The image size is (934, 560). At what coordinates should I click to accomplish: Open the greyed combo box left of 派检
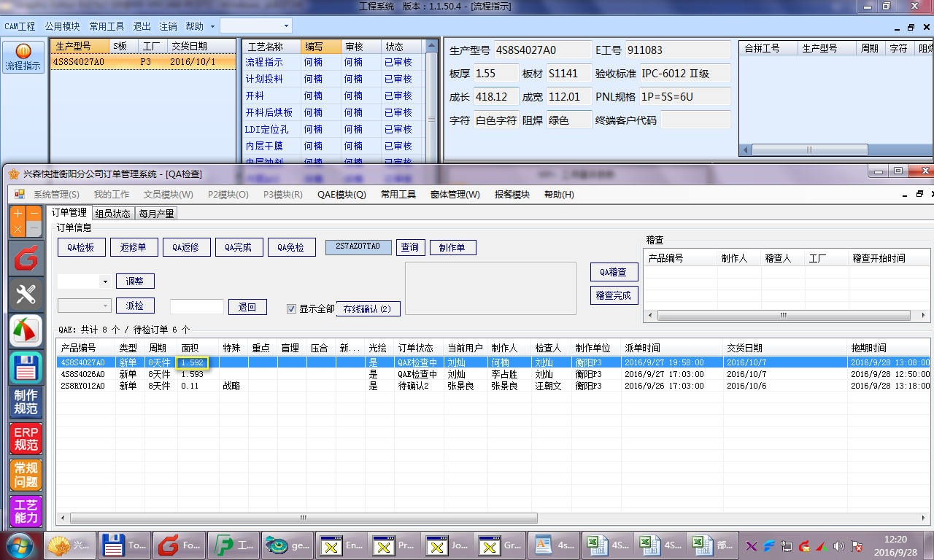[x=84, y=306]
